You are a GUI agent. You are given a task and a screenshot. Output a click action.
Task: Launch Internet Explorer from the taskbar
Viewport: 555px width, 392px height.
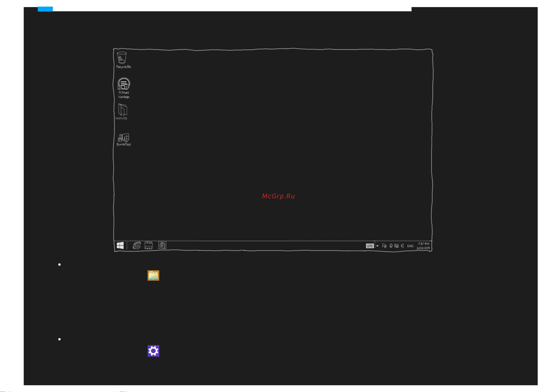click(137, 245)
